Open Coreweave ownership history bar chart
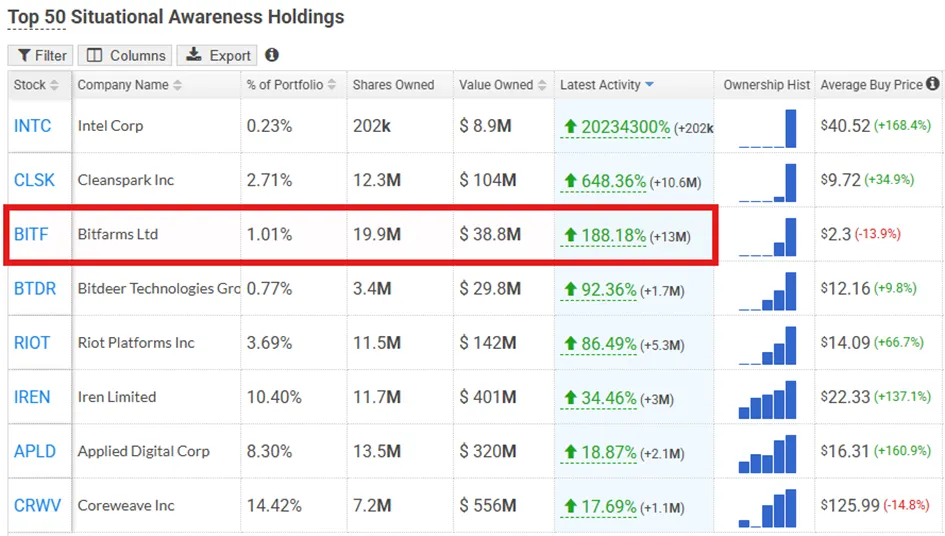The width and height of the screenshot is (945, 536). click(767, 508)
